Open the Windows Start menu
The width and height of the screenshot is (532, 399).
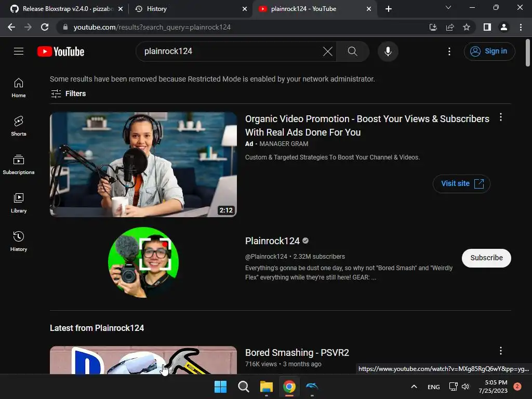pyautogui.click(x=220, y=387)
